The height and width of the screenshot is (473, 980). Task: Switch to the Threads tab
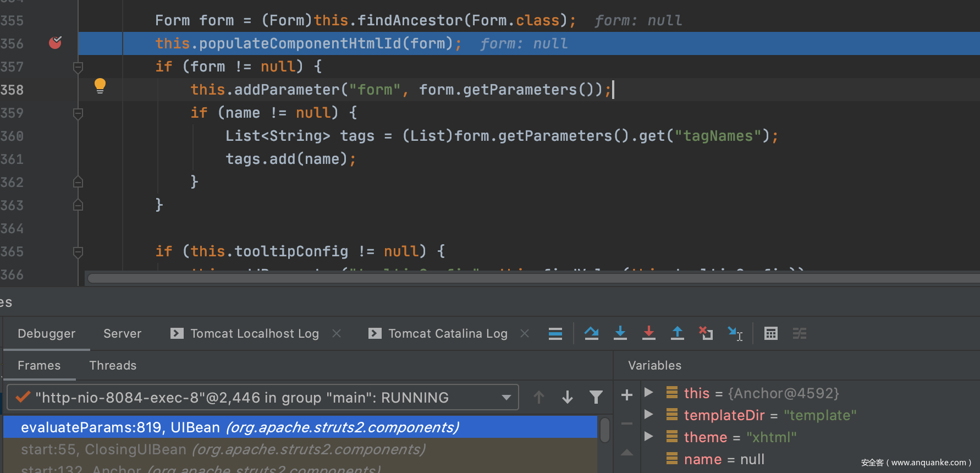click(x=113, y=365)
